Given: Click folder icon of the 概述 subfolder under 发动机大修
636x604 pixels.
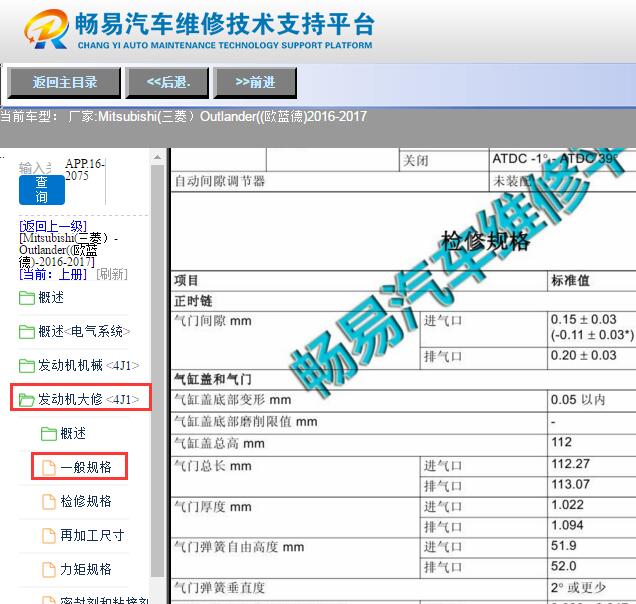Looking at the screenshot, I should tap(49, 434).
